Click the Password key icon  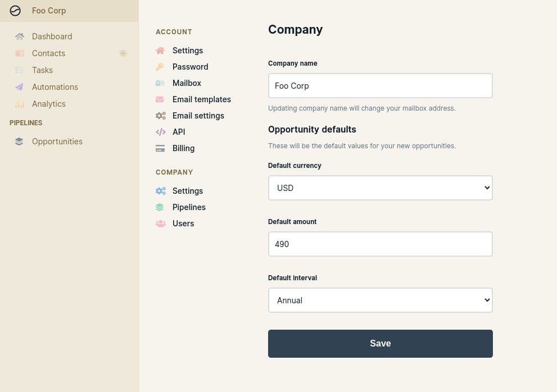[160, 67]
